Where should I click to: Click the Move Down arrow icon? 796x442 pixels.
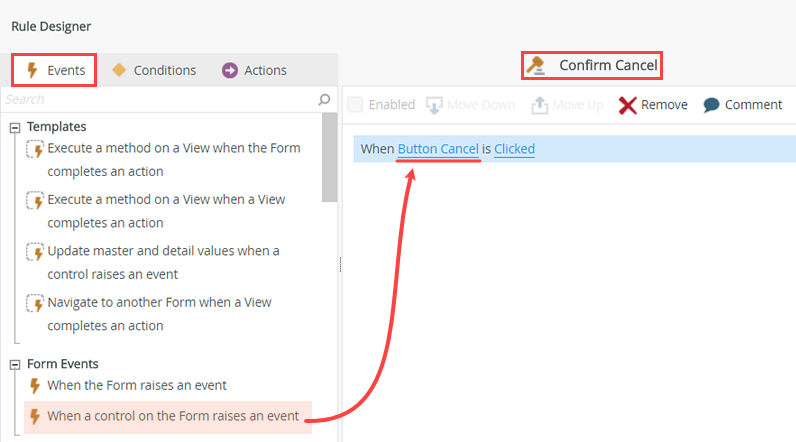tap(434, 105)
